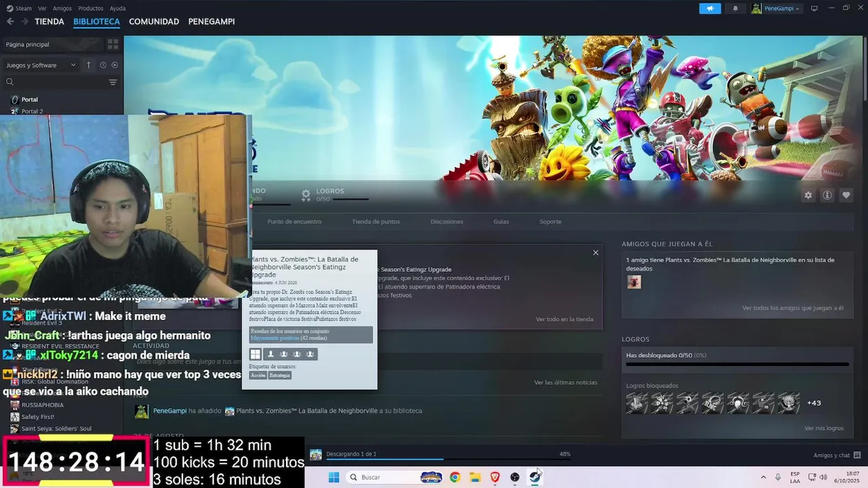
Task: Open the COMUNIDAD tab
Action: click(x=154, y=22)
